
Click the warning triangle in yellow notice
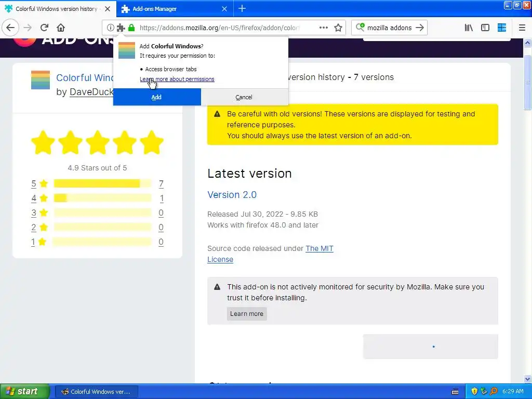pyautogui.click(x=217, y=114)
